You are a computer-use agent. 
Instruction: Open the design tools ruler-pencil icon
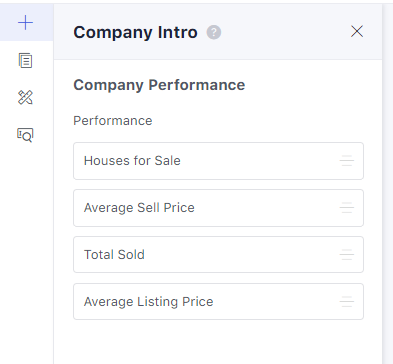tap(25, 98)
